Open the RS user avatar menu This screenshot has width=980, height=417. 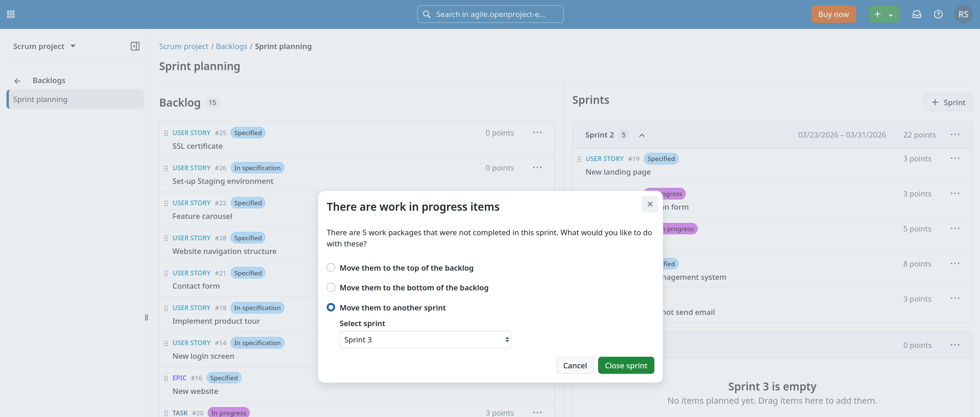coord(964,14)
